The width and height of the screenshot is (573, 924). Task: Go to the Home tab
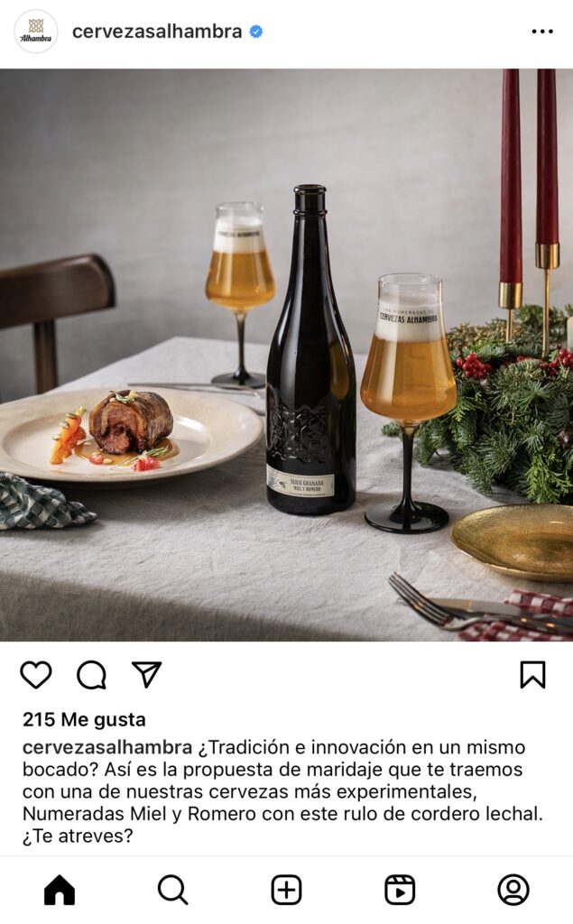tap(60, 889)
